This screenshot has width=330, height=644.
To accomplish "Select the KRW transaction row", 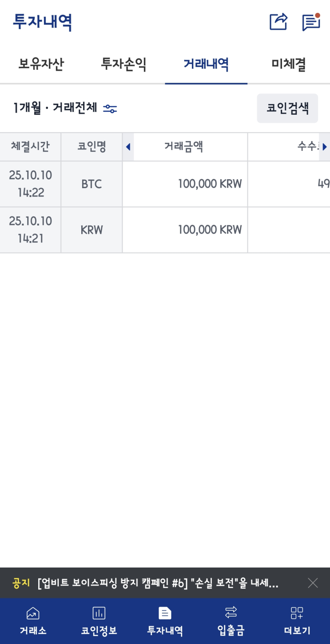I will [x=165, y=230].
